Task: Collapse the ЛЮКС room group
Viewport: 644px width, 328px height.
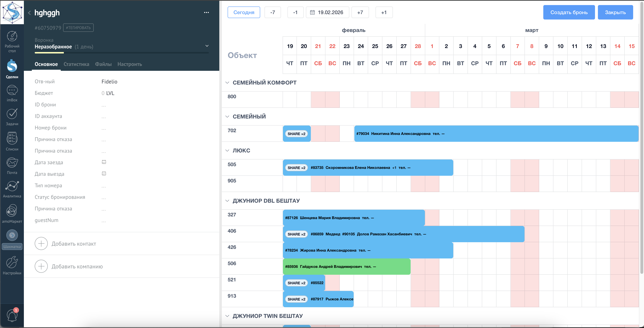Action: [x=227, y=151]
